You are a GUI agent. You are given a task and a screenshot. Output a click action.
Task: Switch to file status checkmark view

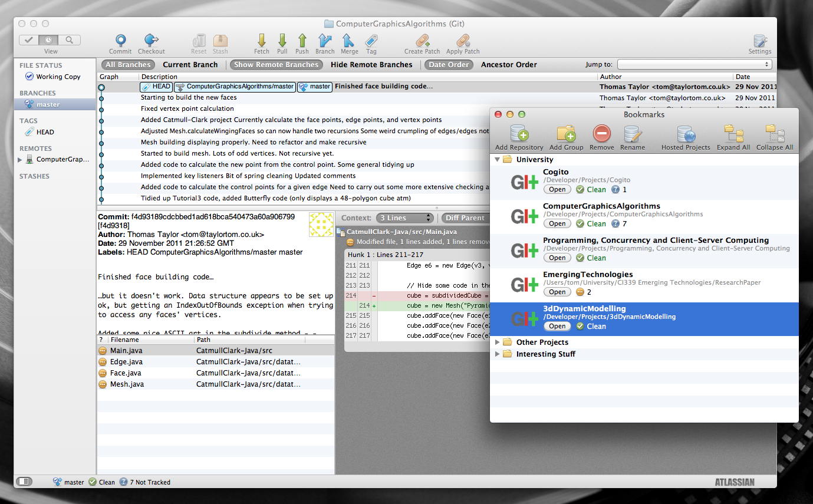tap(29, 40)
